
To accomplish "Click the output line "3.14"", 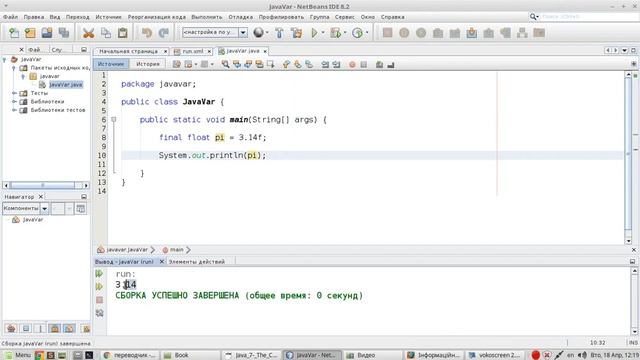I will 126,284.
